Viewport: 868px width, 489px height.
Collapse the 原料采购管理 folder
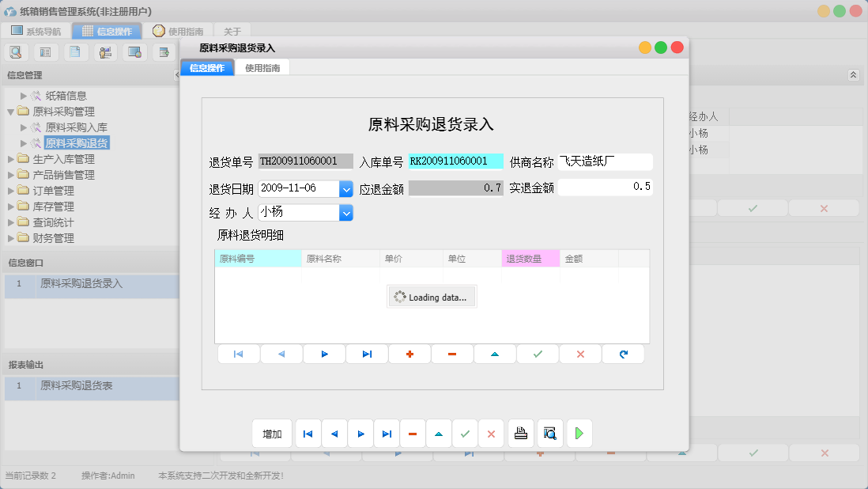[10, 111]
